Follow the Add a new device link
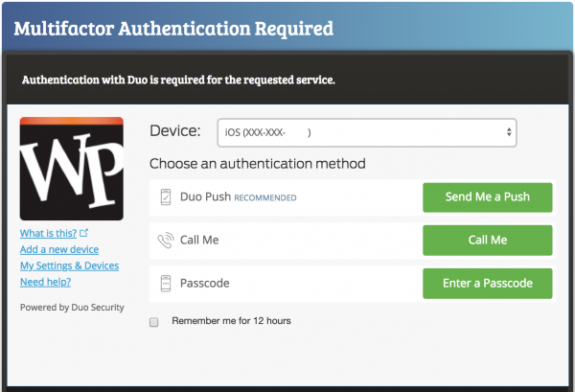This screenshot has height=392, width=575. point(59,249)
